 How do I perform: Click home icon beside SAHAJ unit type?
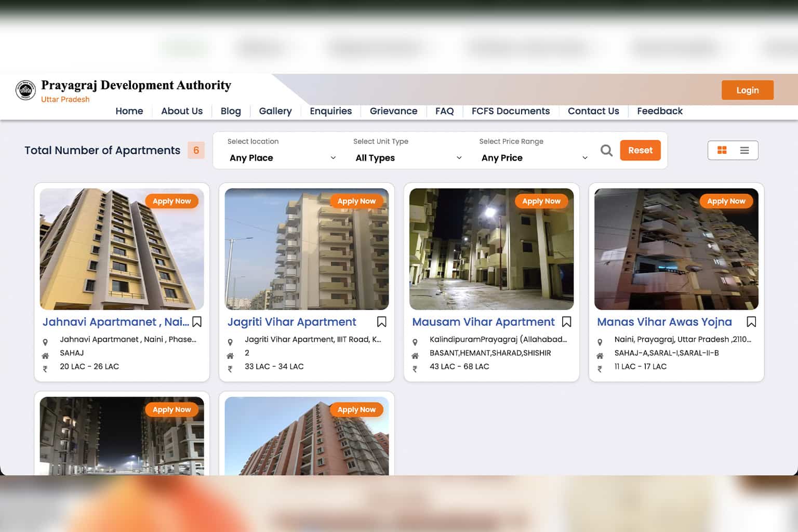45,356
